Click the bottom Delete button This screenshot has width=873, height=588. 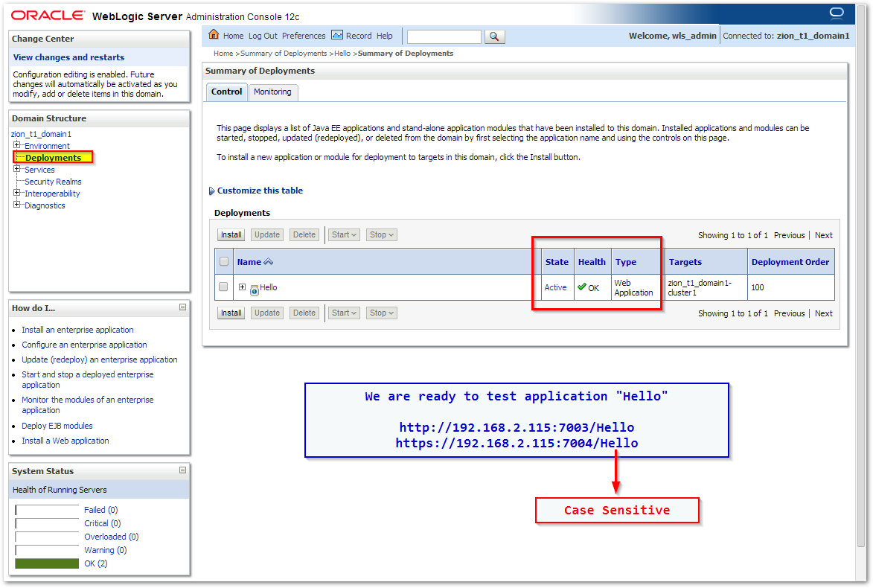click(304, 313)
